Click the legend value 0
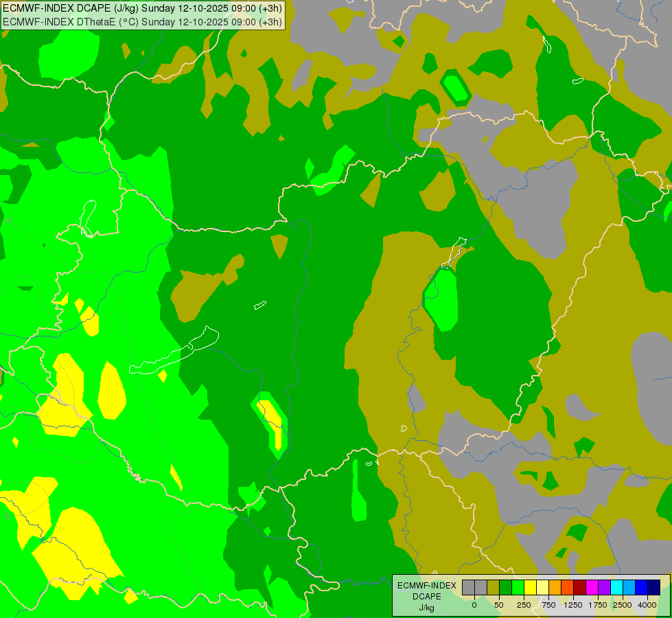Image resolution: width=672 pixels, height=618 pixels. click(474, 605)
